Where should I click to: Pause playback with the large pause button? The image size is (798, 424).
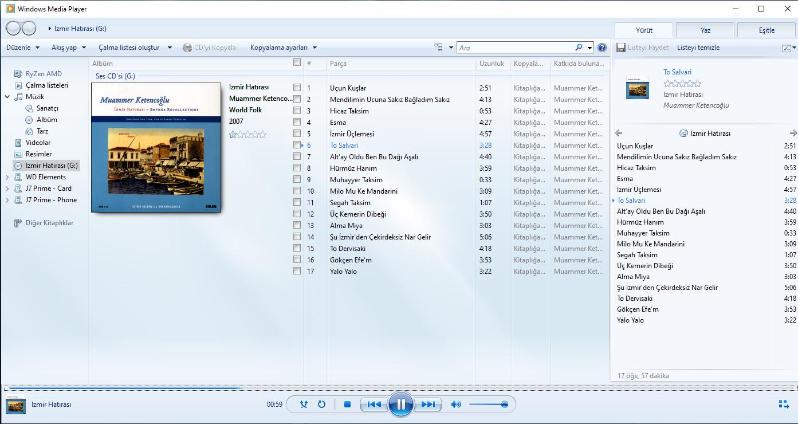click(401, 404)
